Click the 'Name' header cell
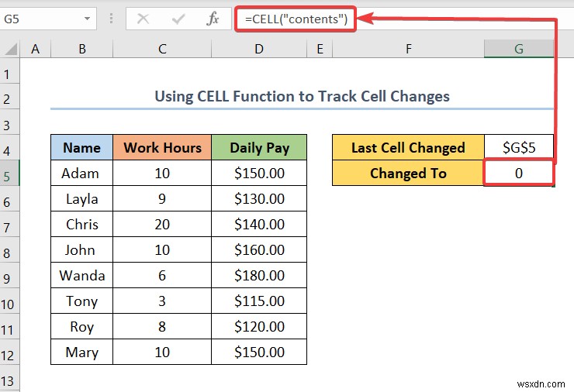Screen dimensions: 574x392 click(82, 147)
